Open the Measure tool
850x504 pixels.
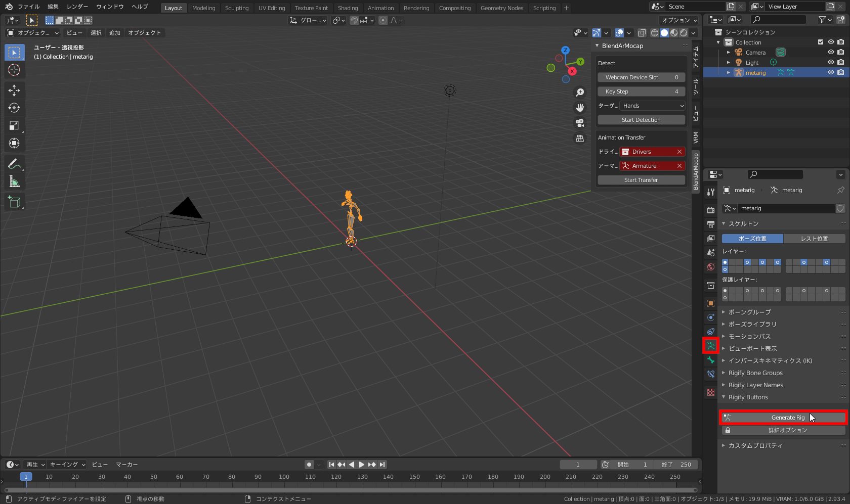click(14, 181)
